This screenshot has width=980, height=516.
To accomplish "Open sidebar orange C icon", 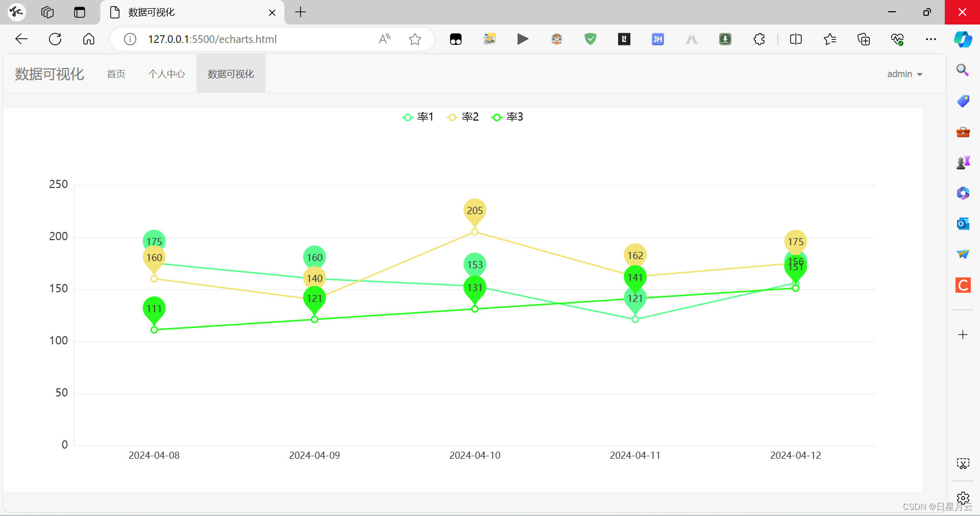I will pos(963,285).
